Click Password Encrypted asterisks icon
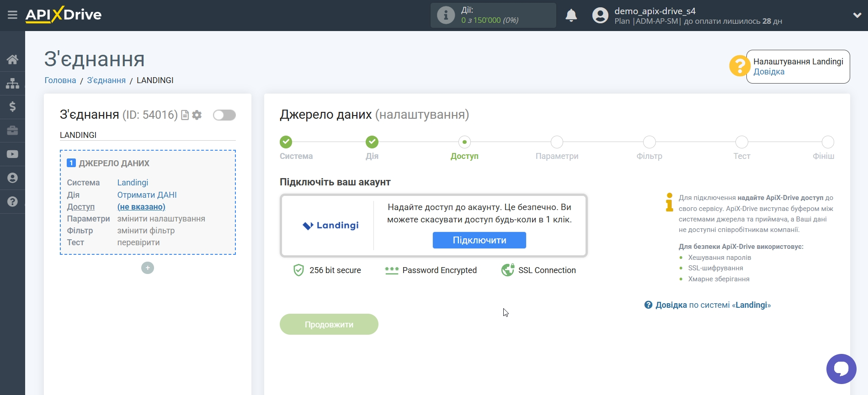Viewport: 868px width, 395px height. (392, 270)
